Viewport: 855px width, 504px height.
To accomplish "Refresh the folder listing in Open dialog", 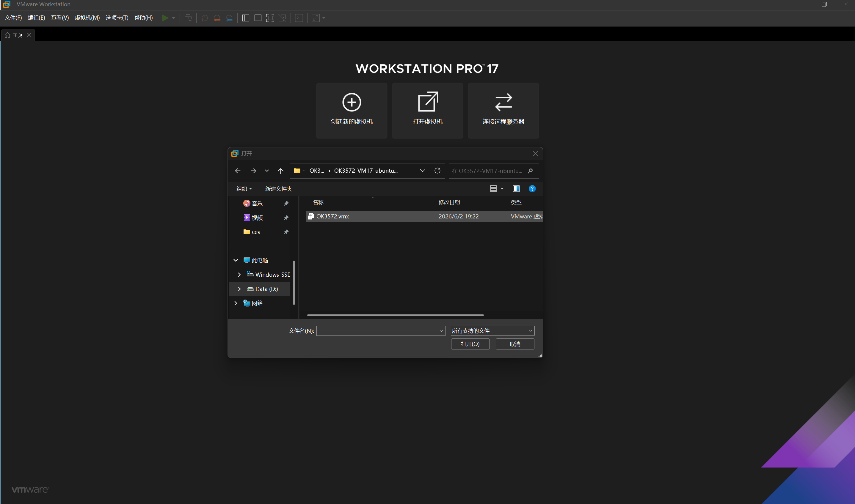I will point(437,171).
